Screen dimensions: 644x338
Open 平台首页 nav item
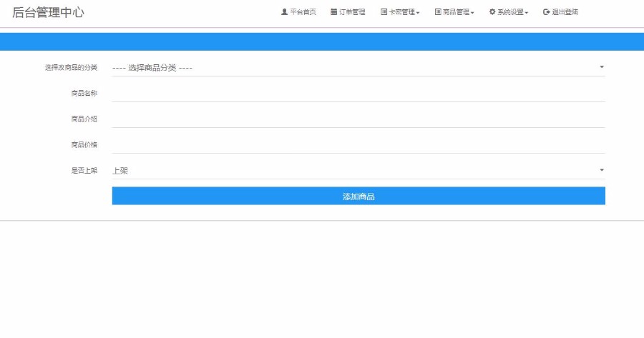(298, 12)
